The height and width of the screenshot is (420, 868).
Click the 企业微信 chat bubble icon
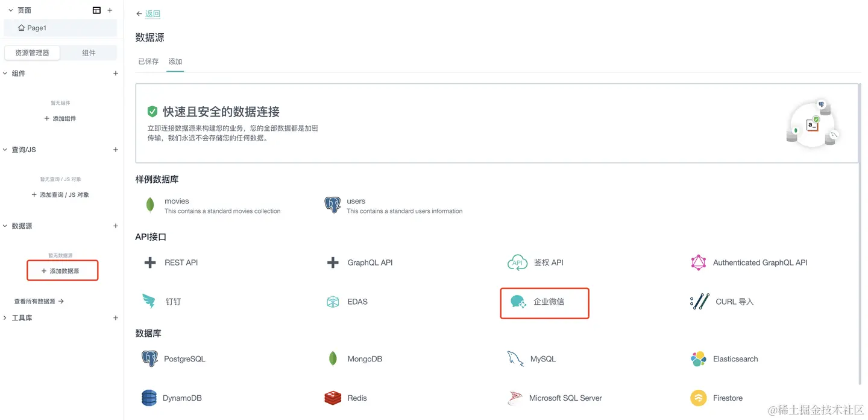click(x=518, y=302)
